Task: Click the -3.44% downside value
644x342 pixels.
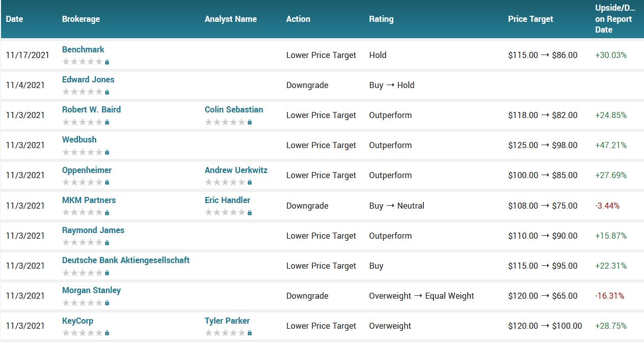Action: tap(607, 206)
